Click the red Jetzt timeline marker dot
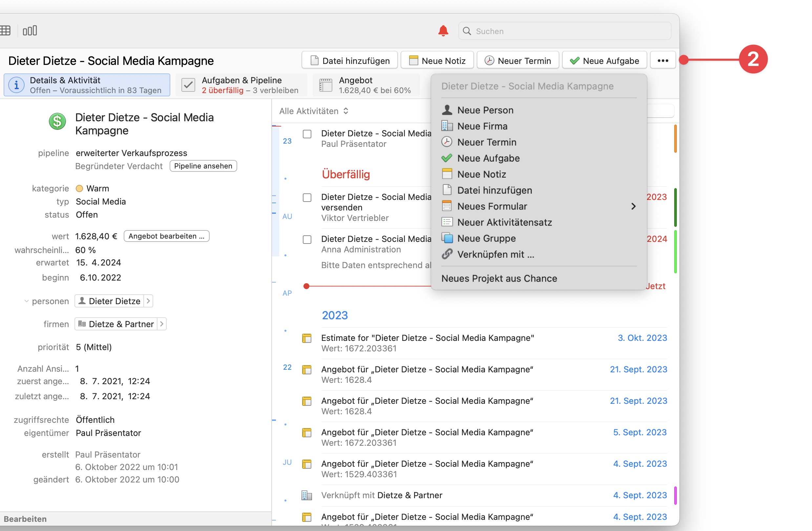The image size is (812, 531). (x=306, y=286)
